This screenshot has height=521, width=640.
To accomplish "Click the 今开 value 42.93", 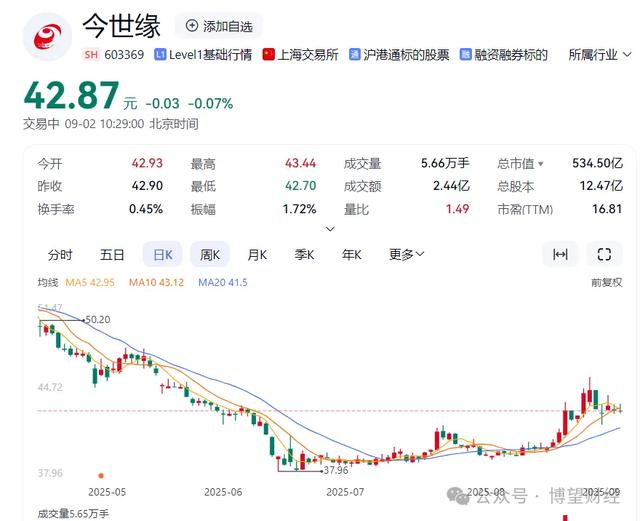I will pos(147,163).
